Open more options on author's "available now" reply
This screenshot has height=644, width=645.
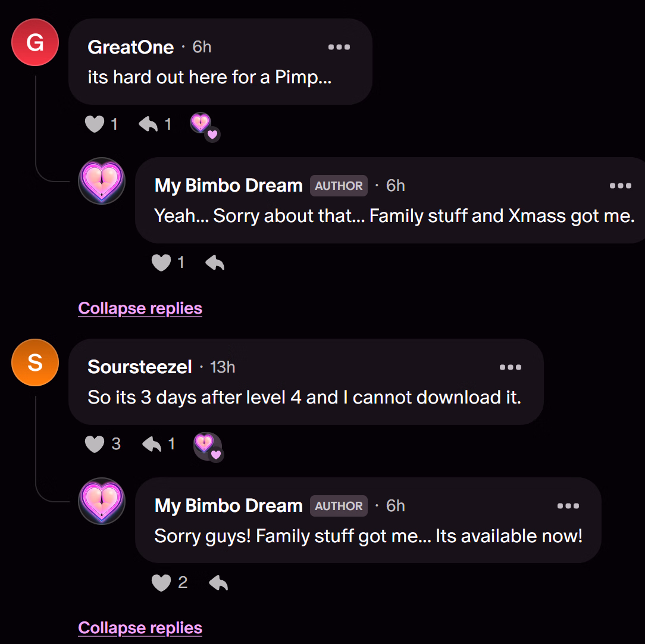click(568, 506)
